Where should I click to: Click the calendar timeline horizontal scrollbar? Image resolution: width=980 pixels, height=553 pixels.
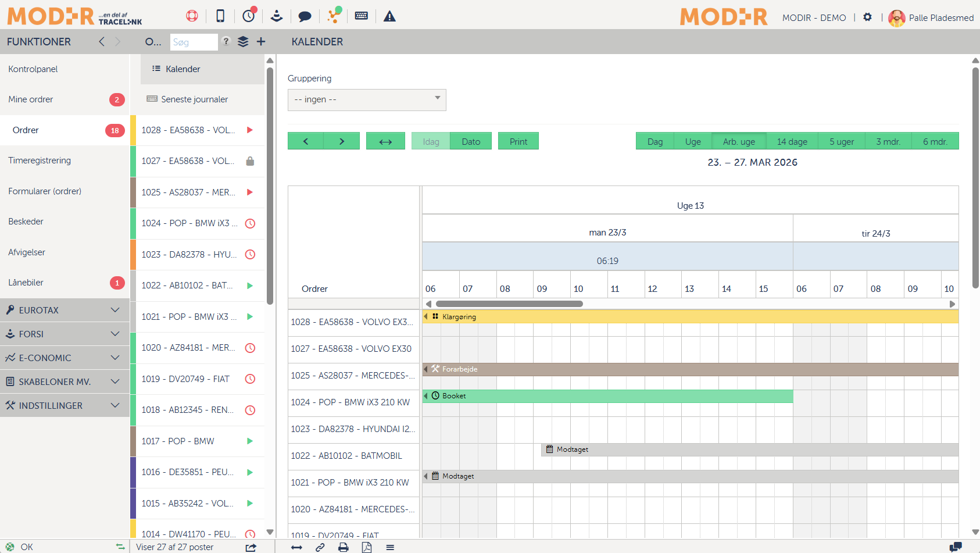pyautogui.click(x=509, y=304)
